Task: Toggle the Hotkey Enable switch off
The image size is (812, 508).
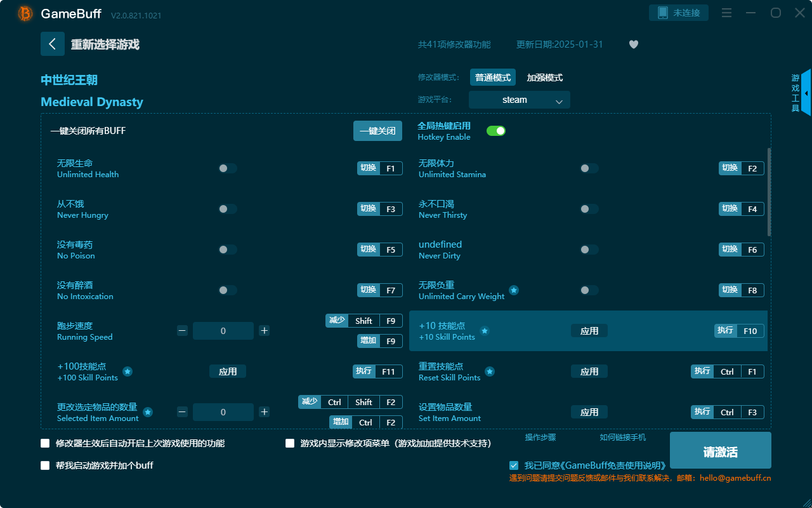Action: [495, 130]
